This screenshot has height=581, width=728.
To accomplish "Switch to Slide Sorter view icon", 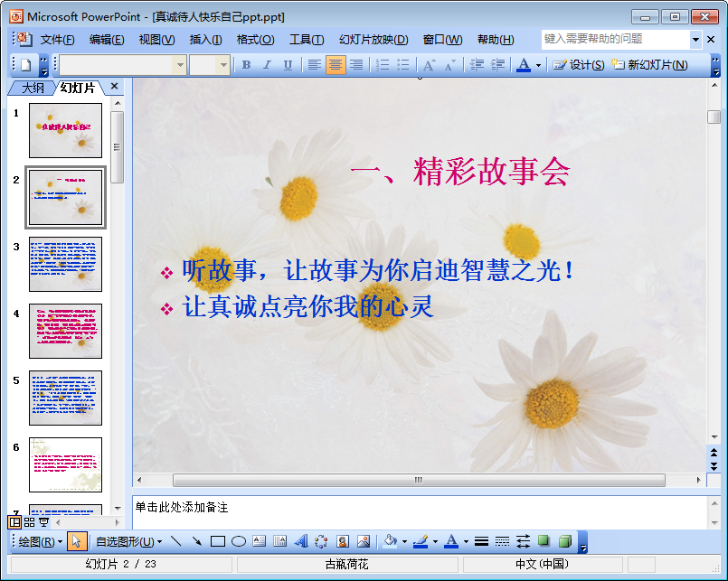I will pos(30,522).
